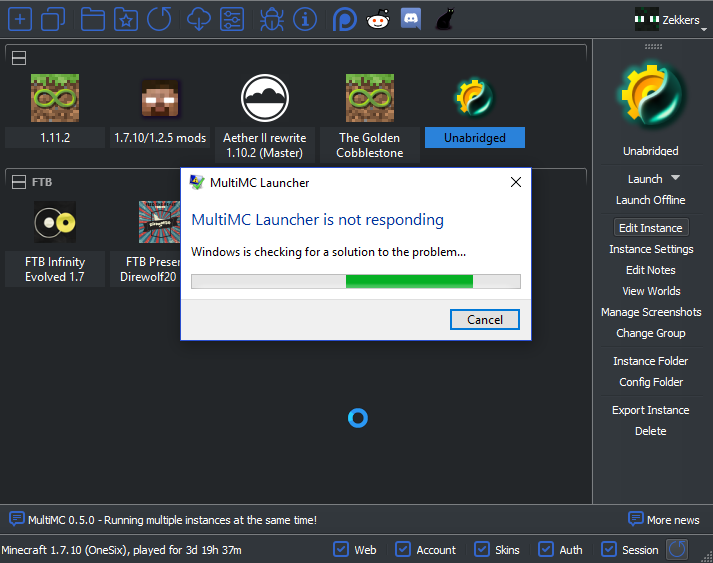Open the View Folder toolbar icon
This screenshot has height=563, width=713.
tap(93, 20)
